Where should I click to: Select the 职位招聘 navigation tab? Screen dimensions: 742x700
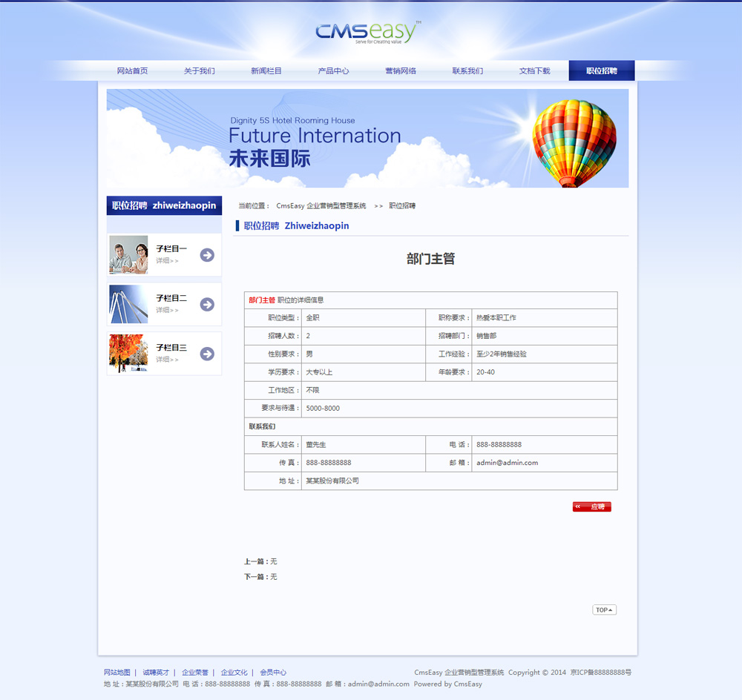point(601,71)
